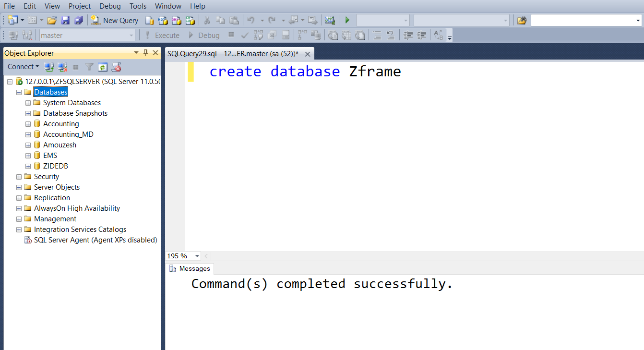Click the Decrease Indent icon
The height and width of the screenshot is (350, 644).
tap(408, 35)
